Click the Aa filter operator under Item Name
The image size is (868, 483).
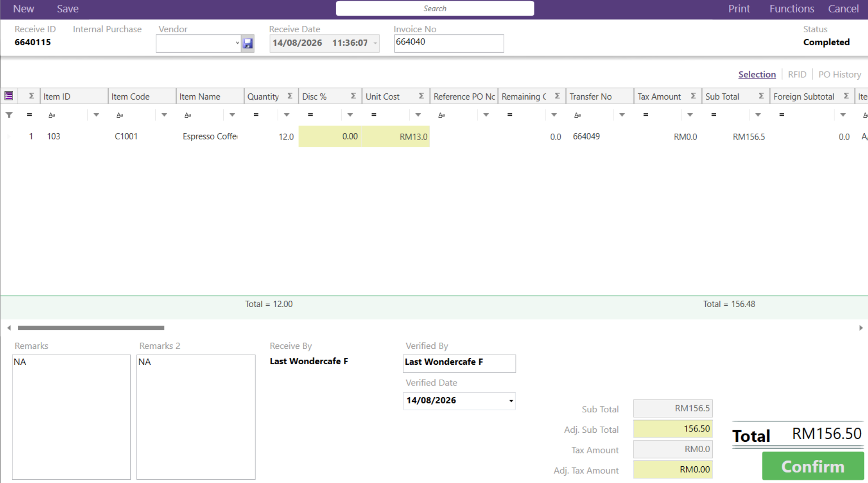point(188,115)
